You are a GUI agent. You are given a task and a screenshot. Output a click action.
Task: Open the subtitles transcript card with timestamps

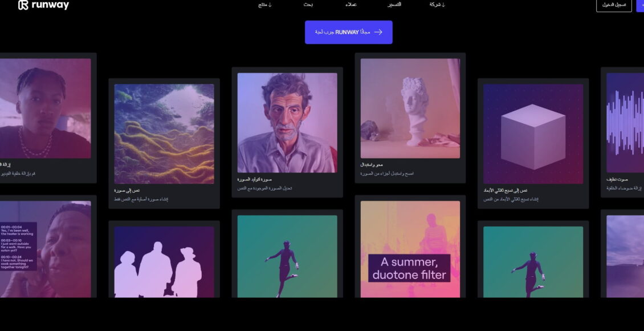45,249
